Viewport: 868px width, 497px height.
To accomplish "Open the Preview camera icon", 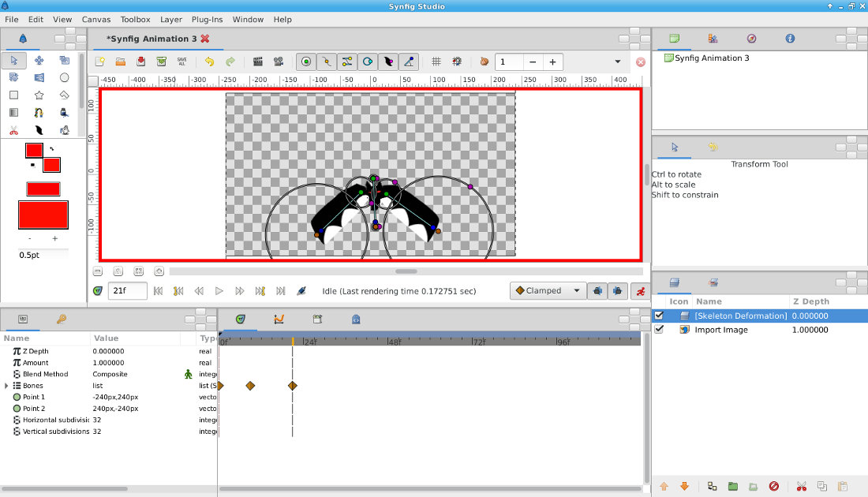I will point(279,62).
